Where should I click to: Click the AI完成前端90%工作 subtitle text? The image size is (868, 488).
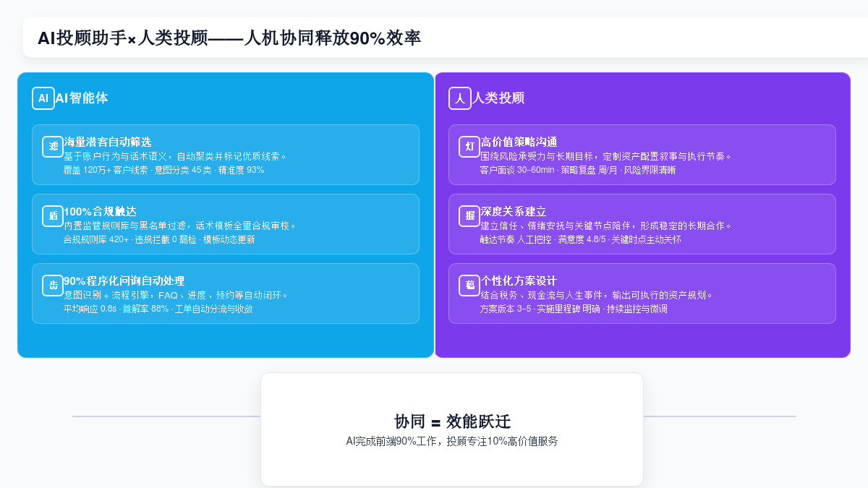tap(452, 441)
